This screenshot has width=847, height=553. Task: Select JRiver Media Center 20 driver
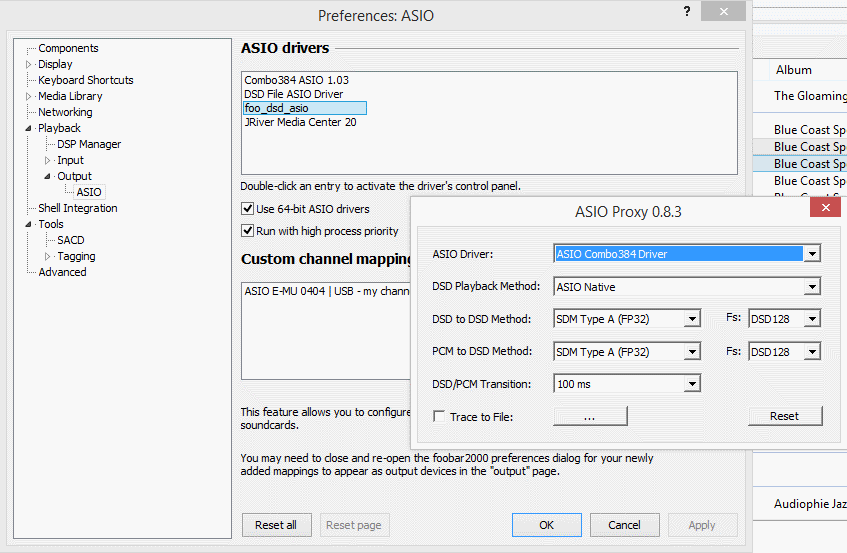point(300,122)
